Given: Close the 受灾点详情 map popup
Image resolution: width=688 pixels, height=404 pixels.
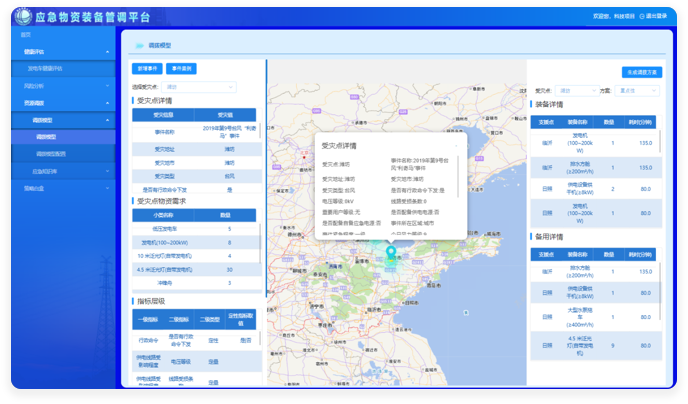Looking at the screenshot, I should 457,145.
